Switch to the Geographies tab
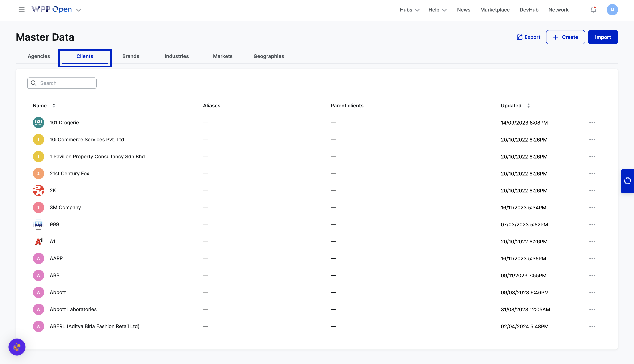The image size is (634, 364). [269, 56]
